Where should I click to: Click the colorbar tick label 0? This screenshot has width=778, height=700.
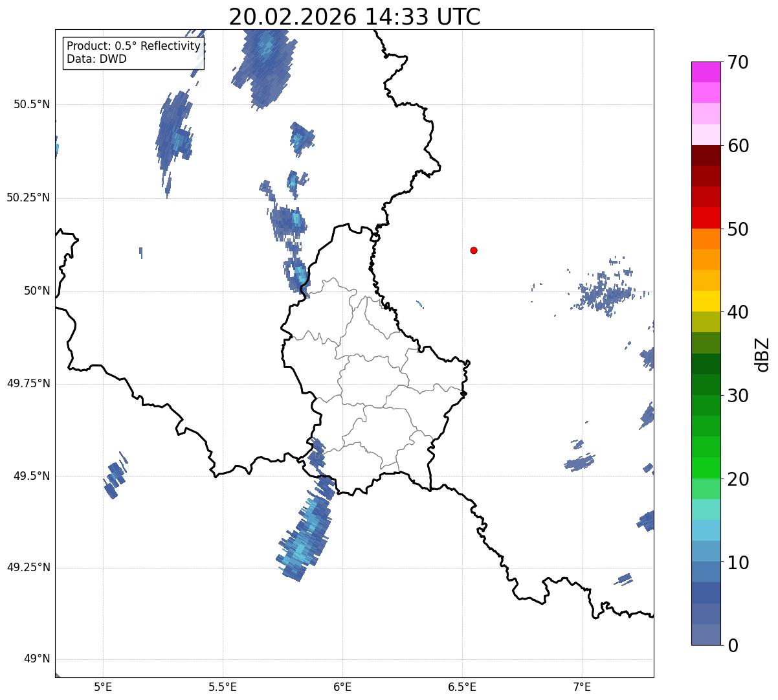tap(733, 646)
